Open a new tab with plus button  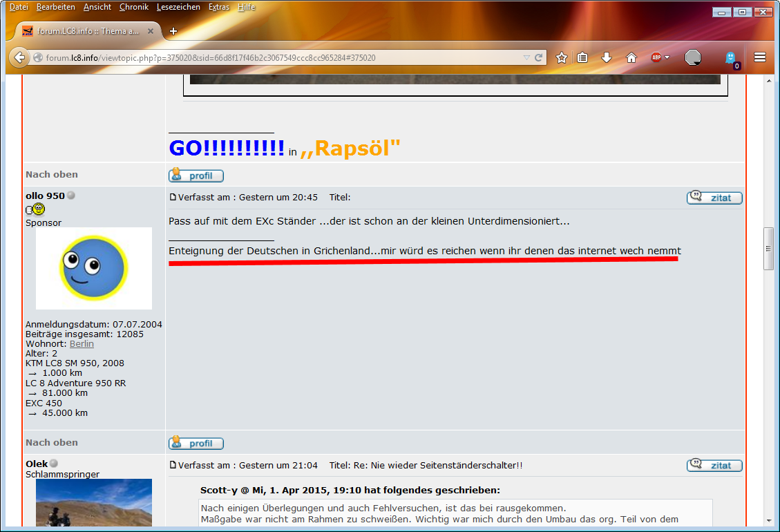pos(173,31)
